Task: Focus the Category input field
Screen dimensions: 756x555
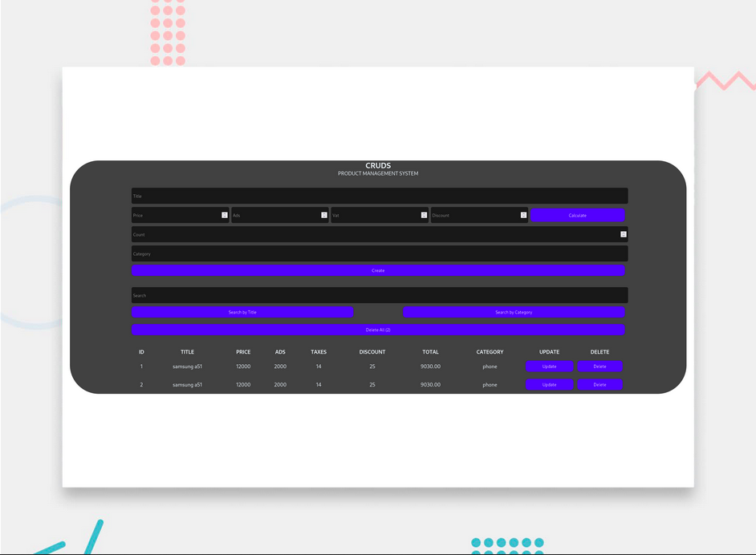Action: [x=379, y=253]
